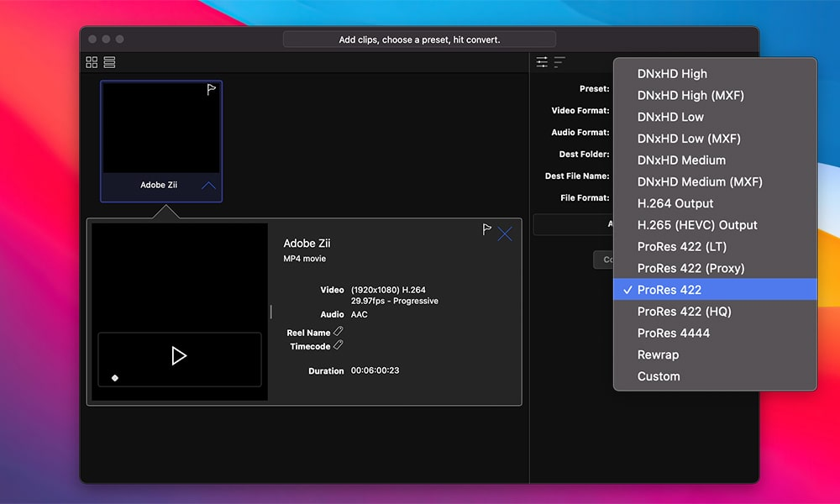The height and width of the screenshot is (504, 840).
Task: Click the sort lines icon
Action: [x=559, y=62]
